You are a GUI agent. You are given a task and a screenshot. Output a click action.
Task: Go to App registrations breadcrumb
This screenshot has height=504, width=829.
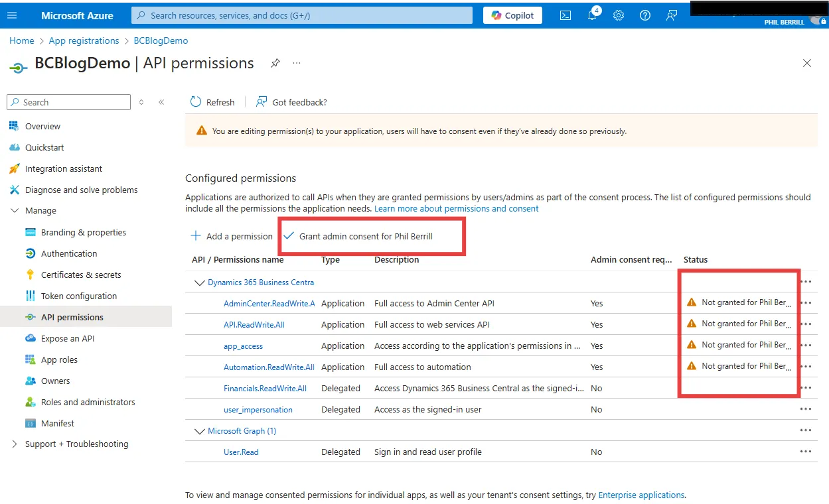point(84,40)
